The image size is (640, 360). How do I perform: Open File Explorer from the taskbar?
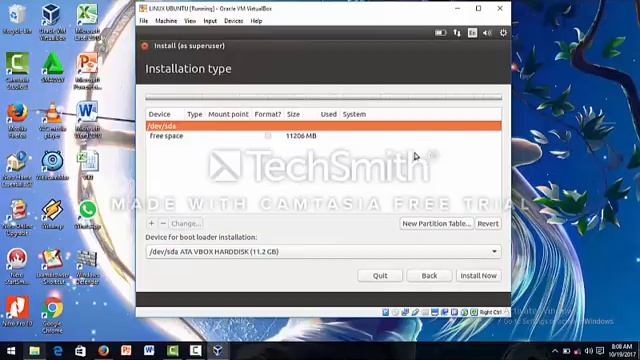35,351
